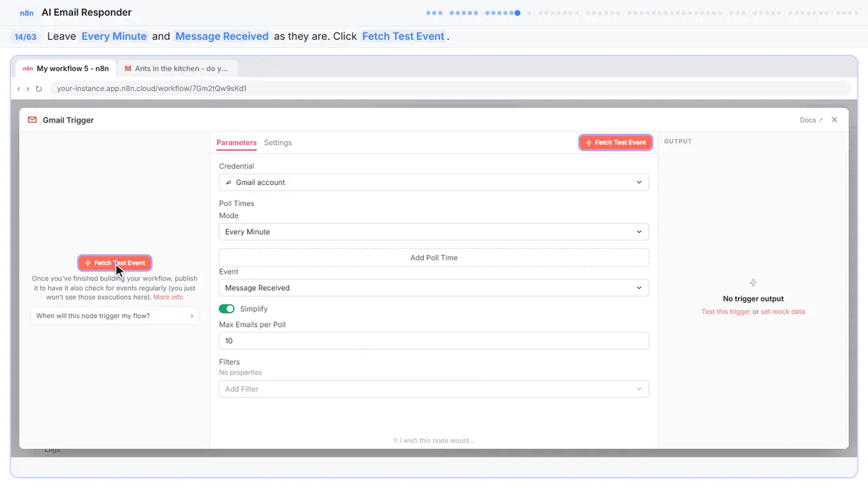Click the Gmail Trigger envelope icon
The height and width of the screenshot is (488, 868).
(32, 120)
